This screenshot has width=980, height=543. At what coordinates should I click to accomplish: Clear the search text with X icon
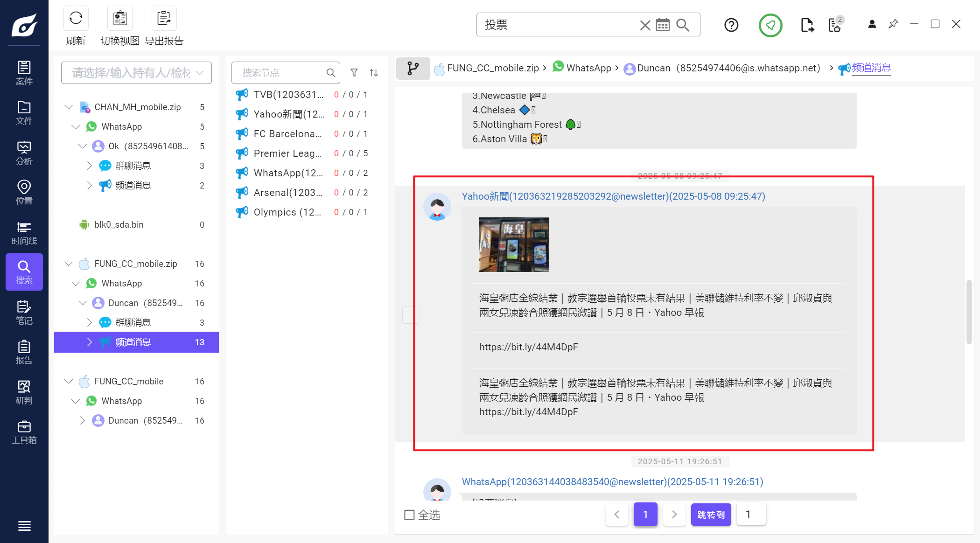point(645,25)
